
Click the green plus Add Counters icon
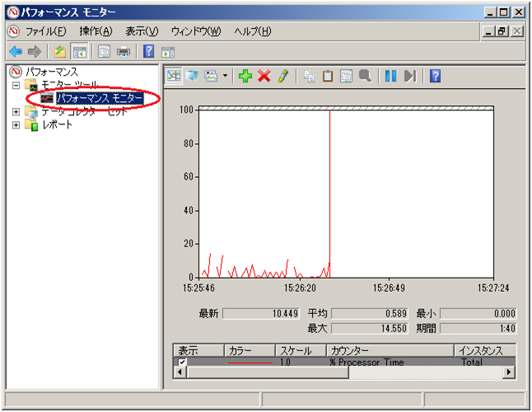pyautogui.click(x=245, y=76)
